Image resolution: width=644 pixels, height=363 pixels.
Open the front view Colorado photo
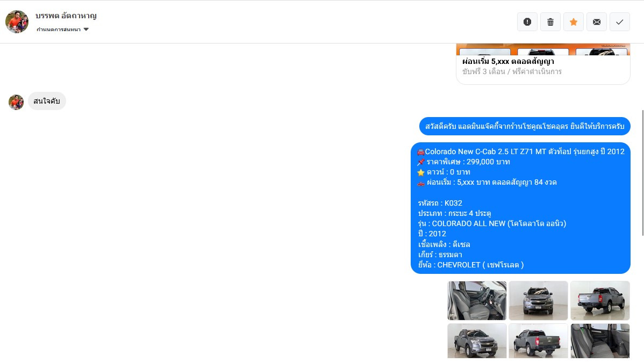[538, 300]
